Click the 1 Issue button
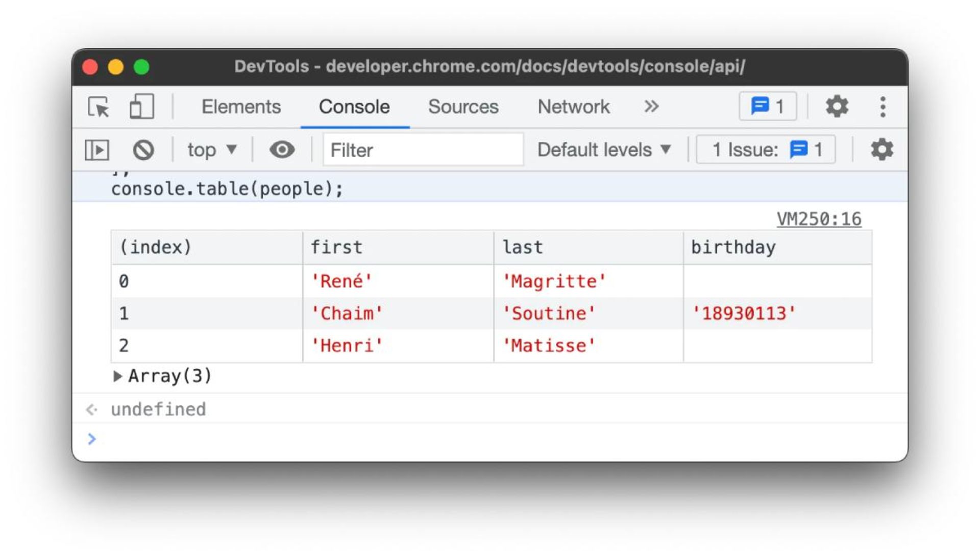Image resolution: width=980 pixels, height=557 pixels. (766, 150)
